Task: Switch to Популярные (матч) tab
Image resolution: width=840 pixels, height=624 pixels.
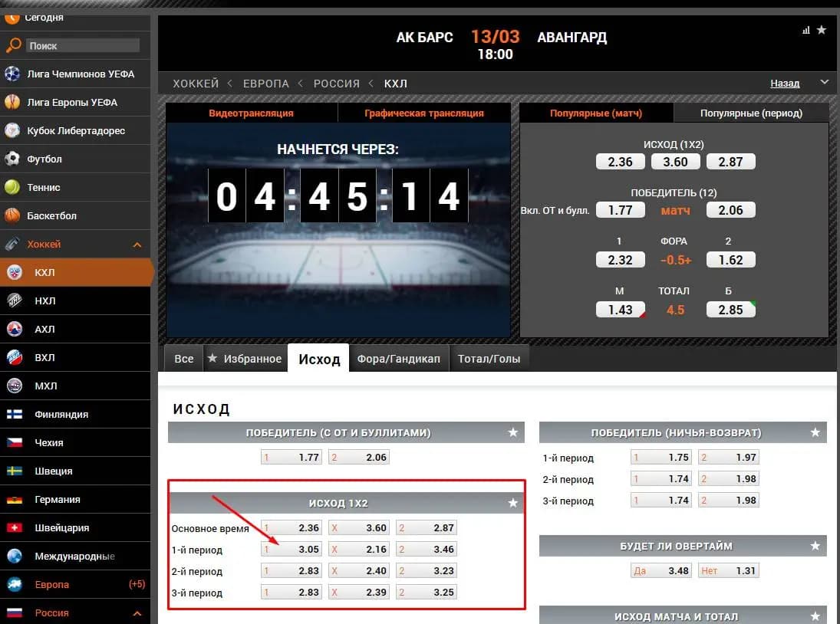Action: 596,113
